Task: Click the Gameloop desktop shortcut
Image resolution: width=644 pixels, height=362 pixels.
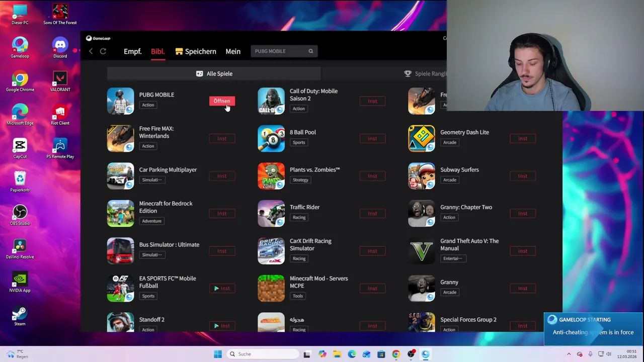Action: click(x=20, y=48)
